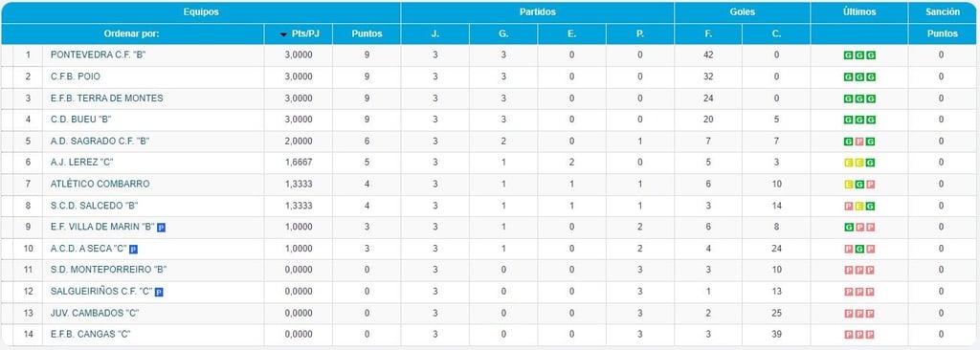Open Juv. Cambados "C" team page

[x=95, y=313]
